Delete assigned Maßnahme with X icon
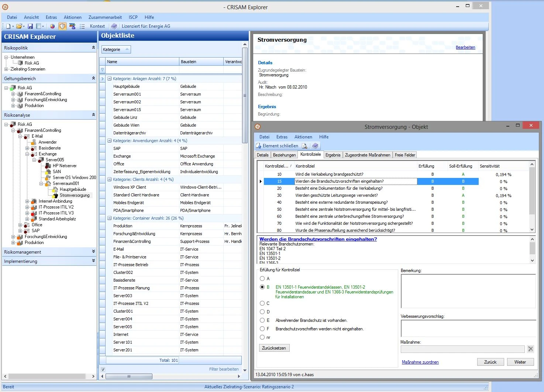The height and width of the screenshot is (392, 544). [x=530, y=349]
